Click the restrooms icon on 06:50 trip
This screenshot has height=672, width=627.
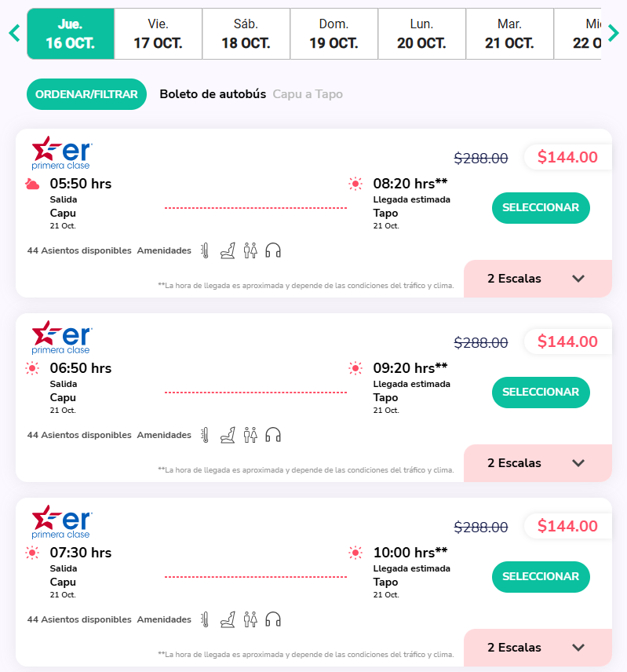point(250,435)
